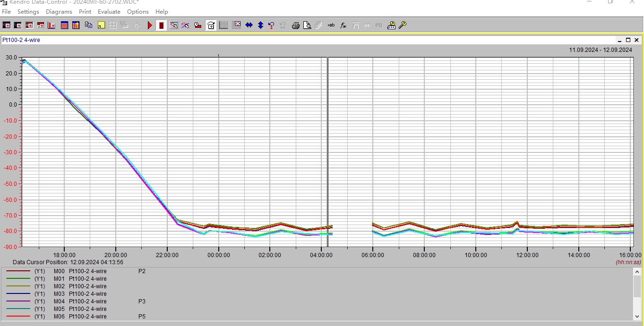Click the yellow note toolbar icon

[x=101, y=25]
